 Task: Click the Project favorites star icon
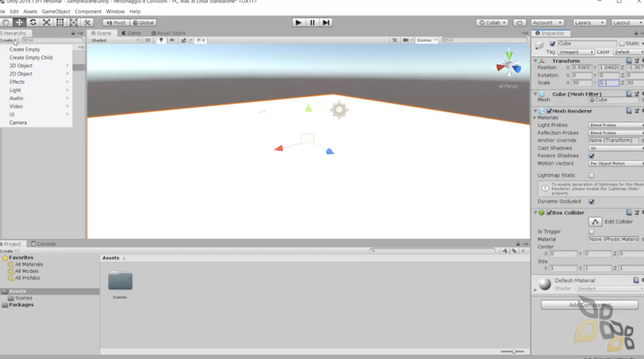pyautogui.click(x=523, y=251)
